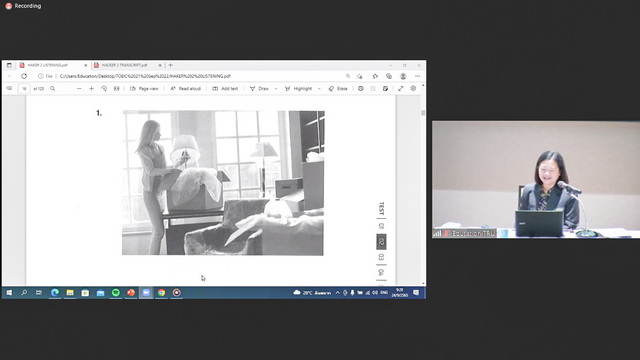Open a new browser tab

pyautogui.click(x=171, y=65)
